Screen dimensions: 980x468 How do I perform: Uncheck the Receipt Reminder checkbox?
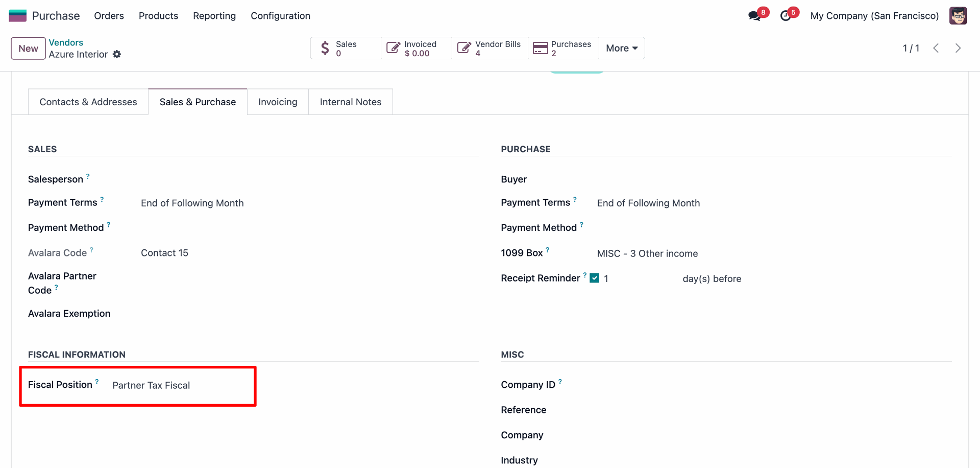click(594, 278)
